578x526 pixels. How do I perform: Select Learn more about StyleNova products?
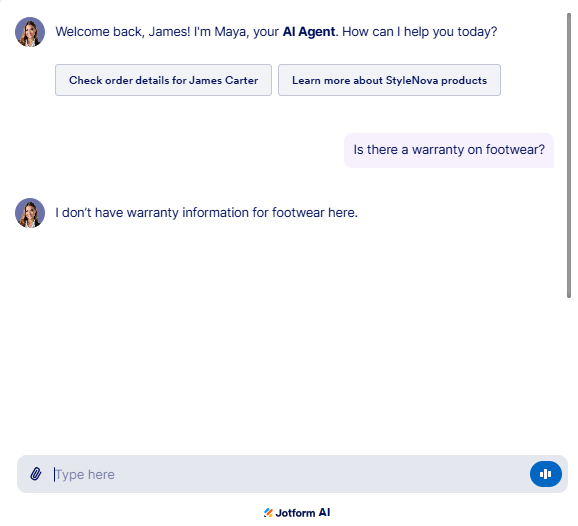(x=389, y=80)
